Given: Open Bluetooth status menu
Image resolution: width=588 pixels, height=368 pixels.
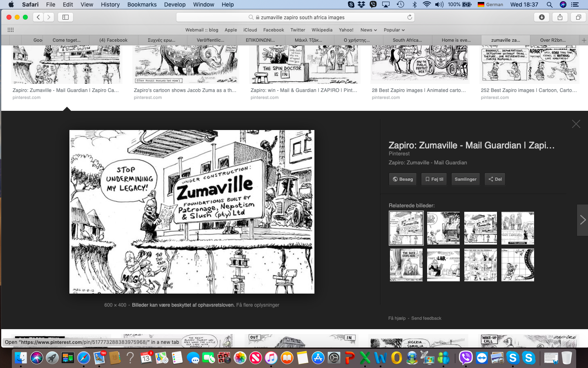Looking at the screenshot, I should pyautogui.click(x=414, y=4).
